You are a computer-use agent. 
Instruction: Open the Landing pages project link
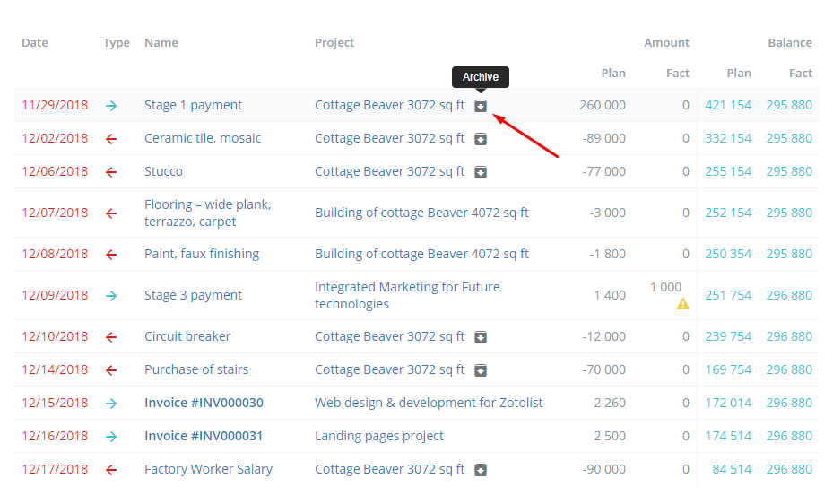point(378,436)
